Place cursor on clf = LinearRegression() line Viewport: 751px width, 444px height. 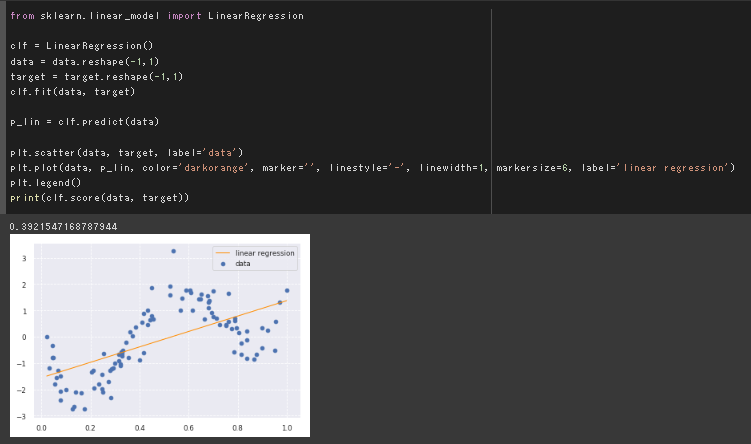pyautogui.click(x=81, y=46)
